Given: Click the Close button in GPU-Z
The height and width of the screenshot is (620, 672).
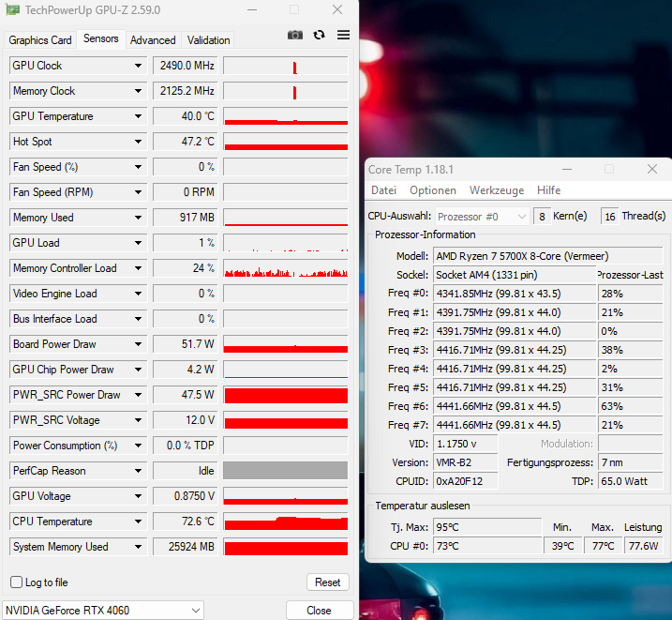Looking at the screenshot, I should [x=320, y=610].
